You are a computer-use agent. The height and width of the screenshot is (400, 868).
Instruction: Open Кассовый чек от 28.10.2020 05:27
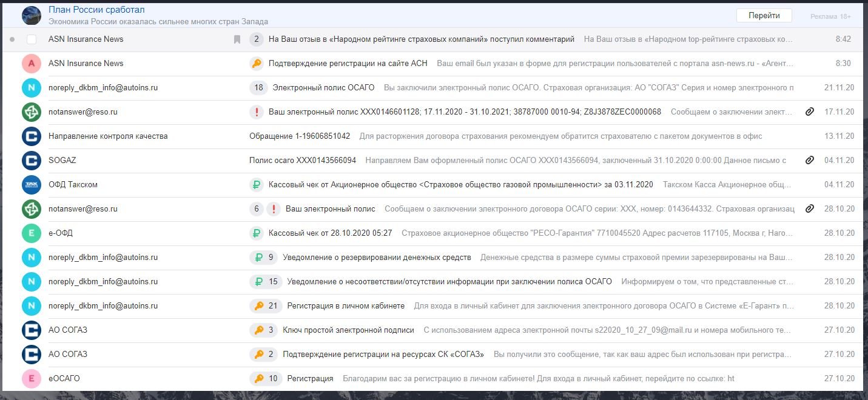coord(331,233)
